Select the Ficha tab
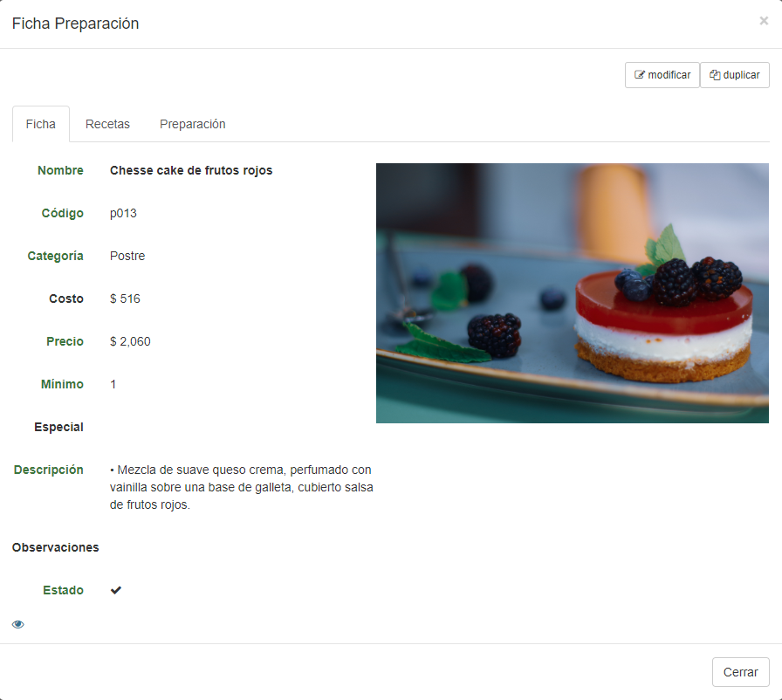 pyautogui.click(x=41, y=124)
